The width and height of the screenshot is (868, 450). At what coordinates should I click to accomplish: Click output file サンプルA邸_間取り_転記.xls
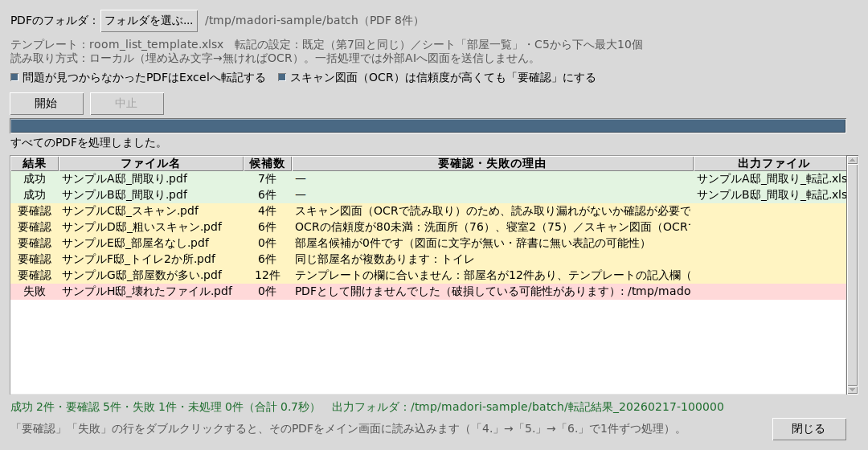click(771, 178)
